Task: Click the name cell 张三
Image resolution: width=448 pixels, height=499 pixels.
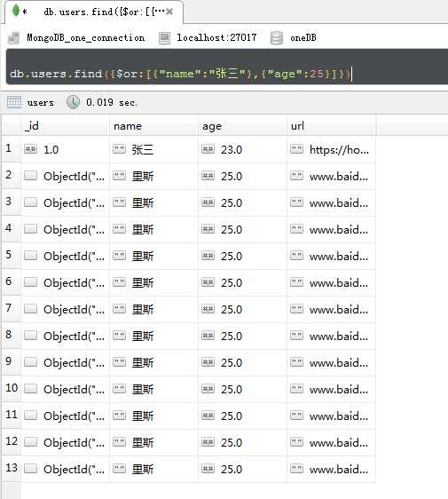Action: [153, 149]
